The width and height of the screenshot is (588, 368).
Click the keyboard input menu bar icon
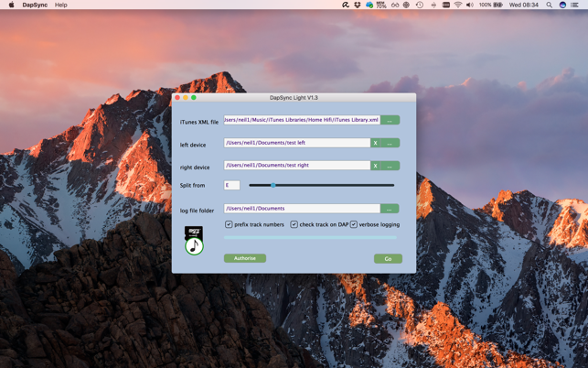click(x=446, y=5)
